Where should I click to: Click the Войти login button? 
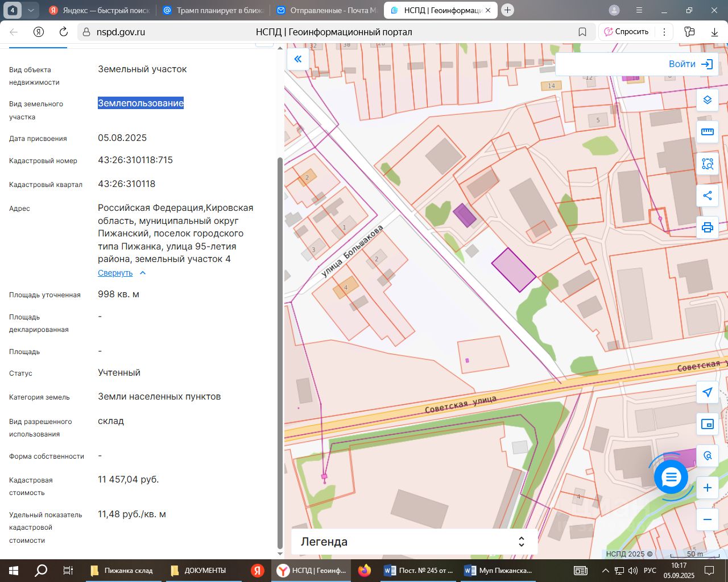(690, 64)
